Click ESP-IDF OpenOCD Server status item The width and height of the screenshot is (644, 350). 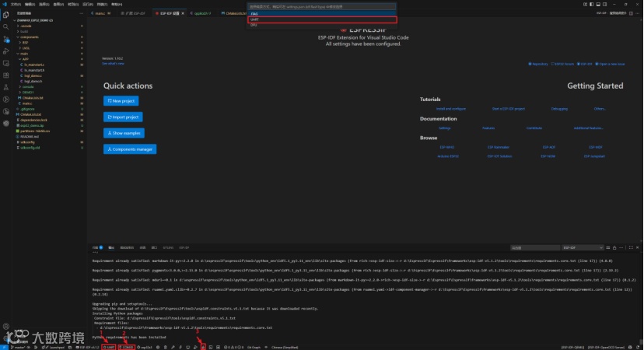606,347
